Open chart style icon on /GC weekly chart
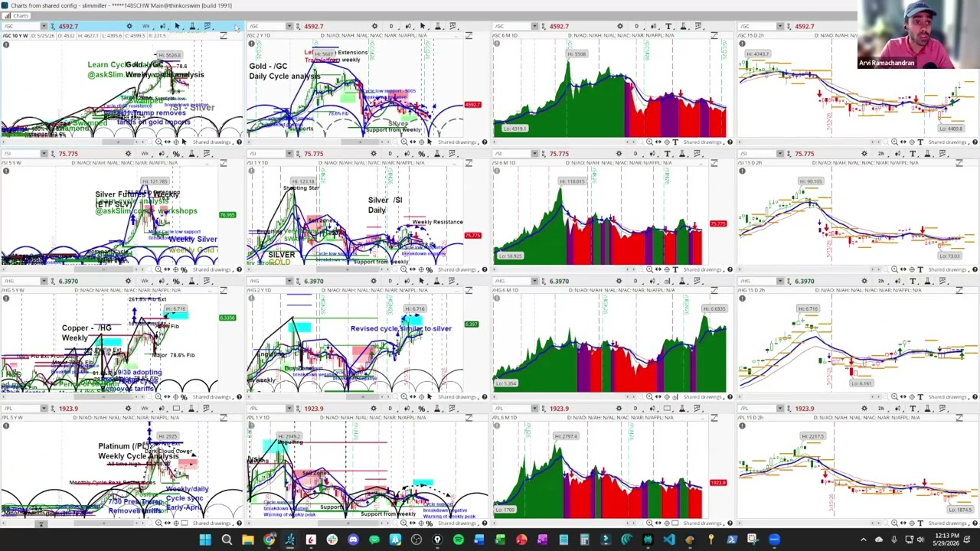Screen dimensions: 980x551 coord(162,26)
